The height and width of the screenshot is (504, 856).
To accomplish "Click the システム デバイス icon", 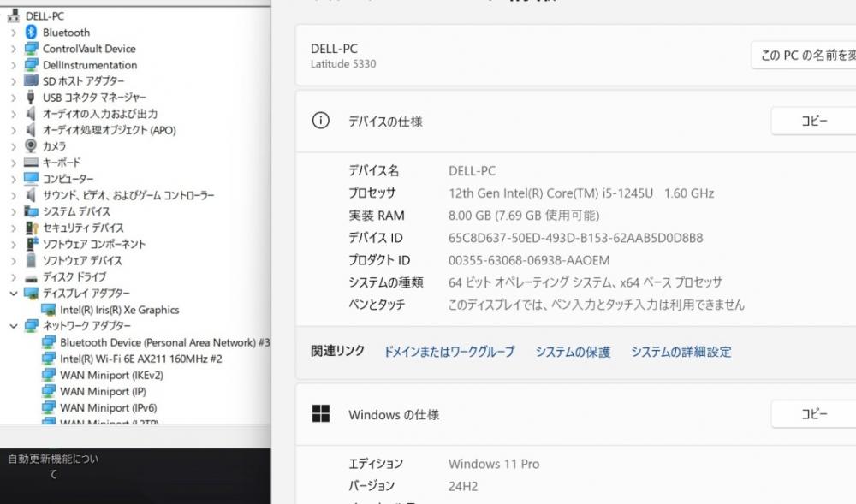I will click(31, 211).
